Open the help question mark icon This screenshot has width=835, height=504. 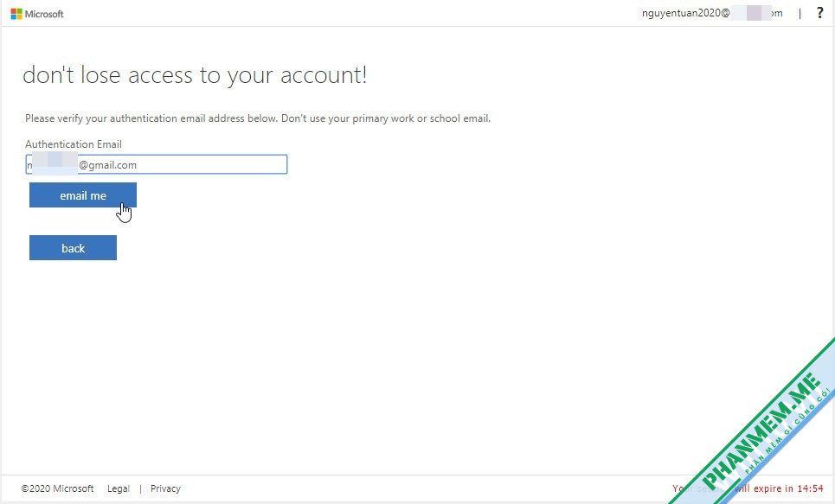click(819, 13)
